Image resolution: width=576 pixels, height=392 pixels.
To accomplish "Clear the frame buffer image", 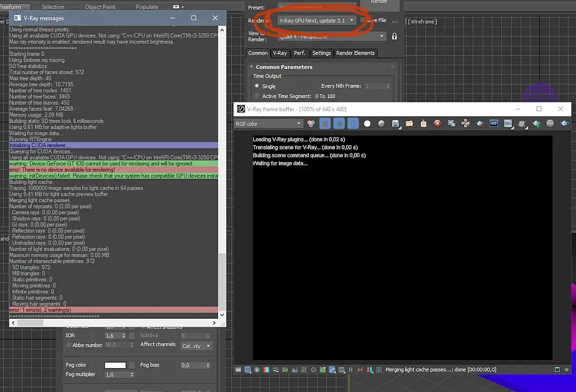I will click(x=437, y=124).
